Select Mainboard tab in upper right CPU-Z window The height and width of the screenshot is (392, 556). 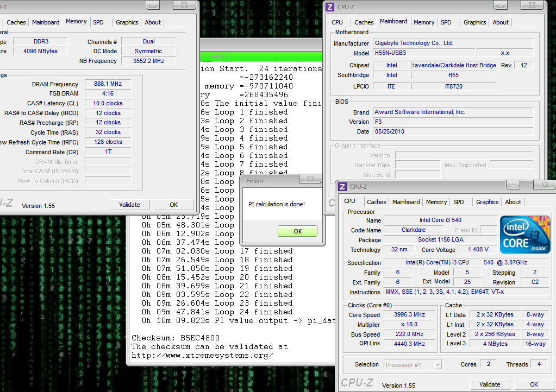click(x=393, y=21)
